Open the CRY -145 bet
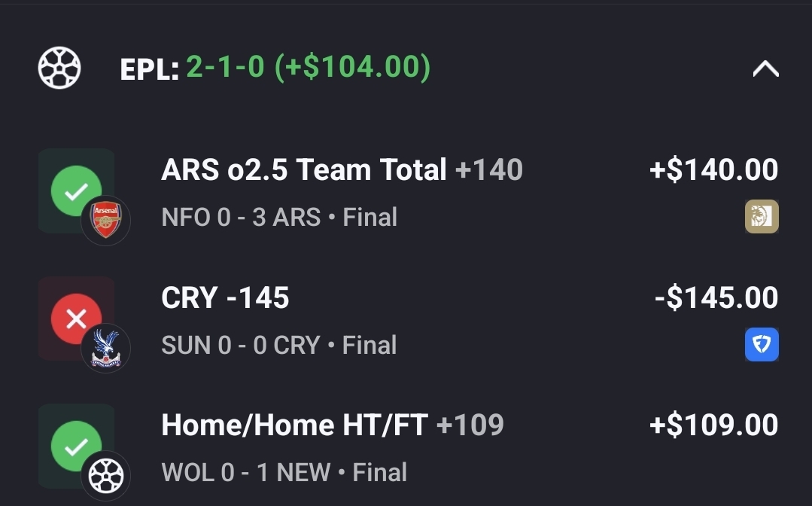 pyautogui.click(x=225, y=298)
